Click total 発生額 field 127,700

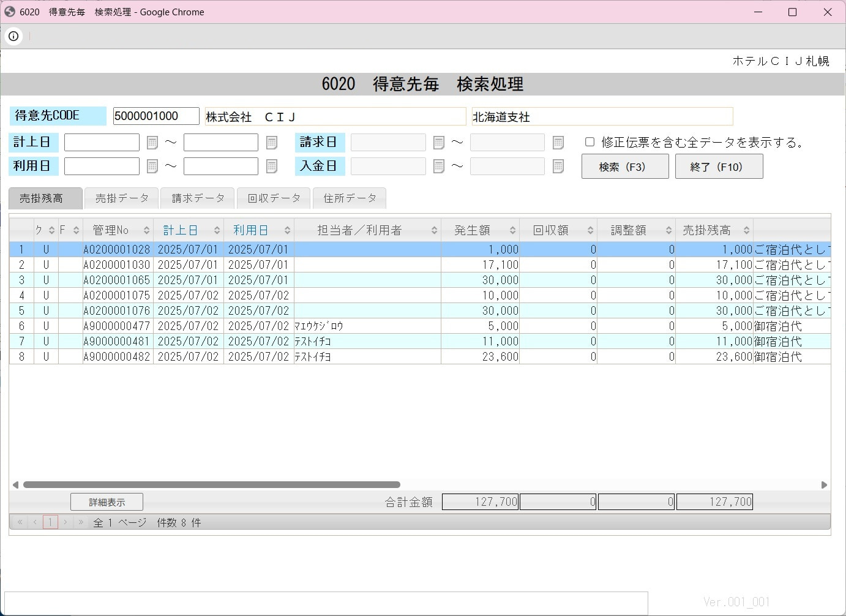[480, 502]
